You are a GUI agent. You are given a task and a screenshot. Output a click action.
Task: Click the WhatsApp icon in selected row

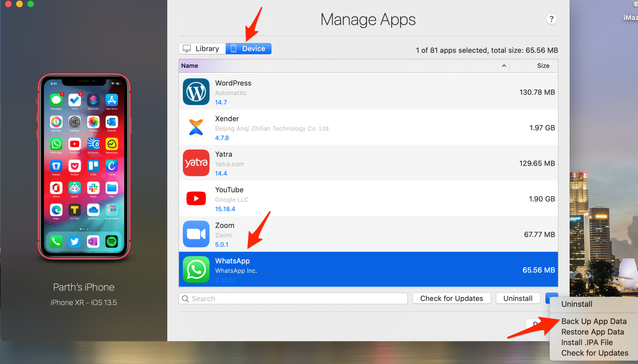click(x=196, y=269)
